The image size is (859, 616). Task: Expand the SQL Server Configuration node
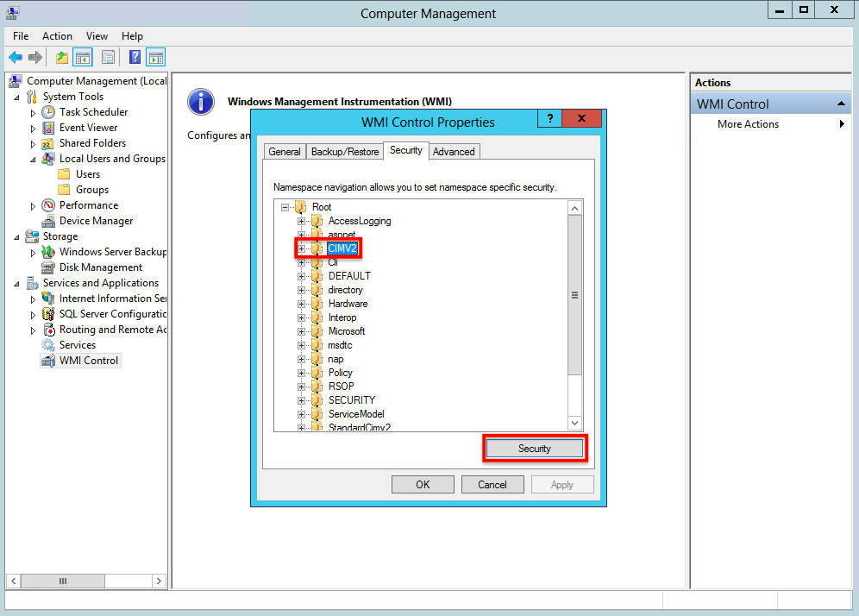[x=33, y=315]
